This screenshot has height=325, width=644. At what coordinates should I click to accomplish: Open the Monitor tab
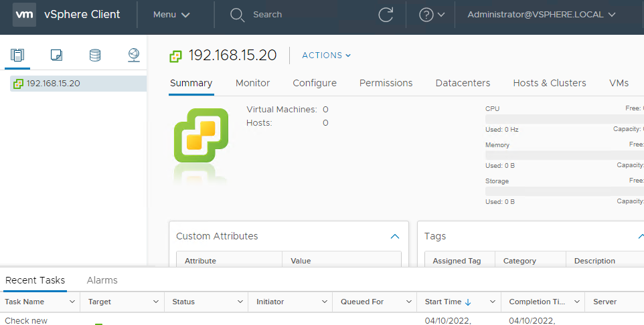(252, 83)
